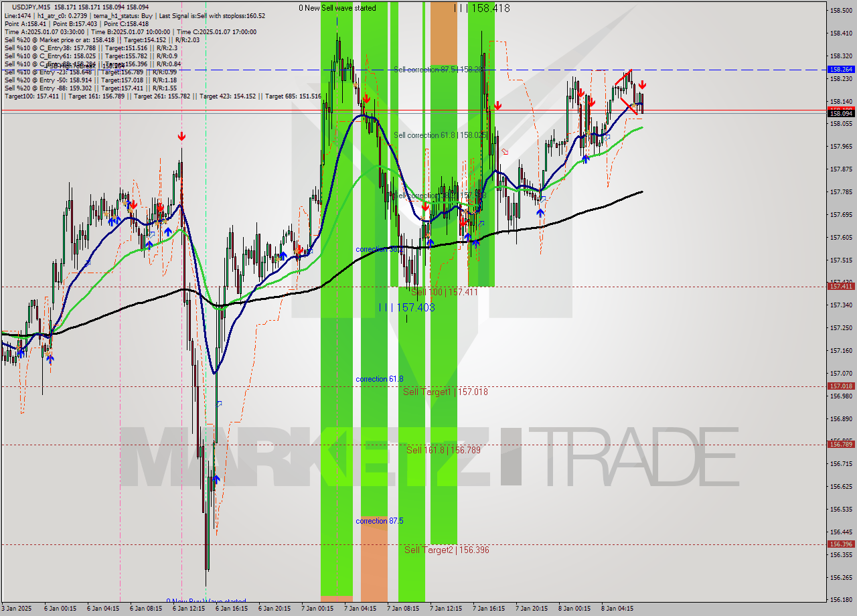The height and width of the screenshot is (616, 857).
Task: Click the blue 'correction 61.8' label
Action: pos(379,379)
